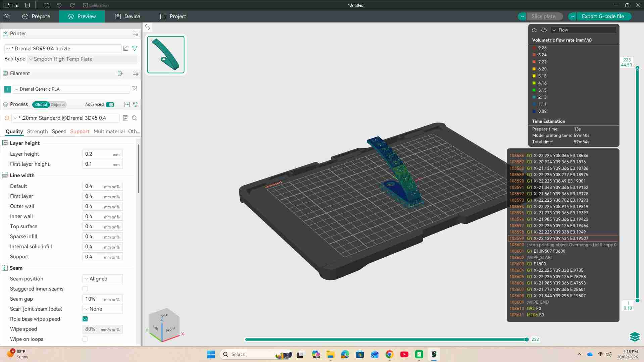Click the bottom handle of the vertical layer slider

pos(637,300)
